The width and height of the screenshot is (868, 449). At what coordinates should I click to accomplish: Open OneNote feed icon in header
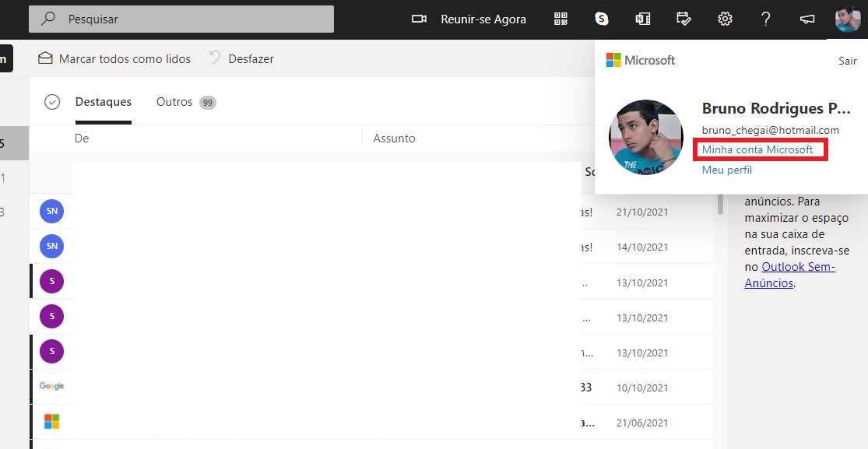tap(642, 19)
